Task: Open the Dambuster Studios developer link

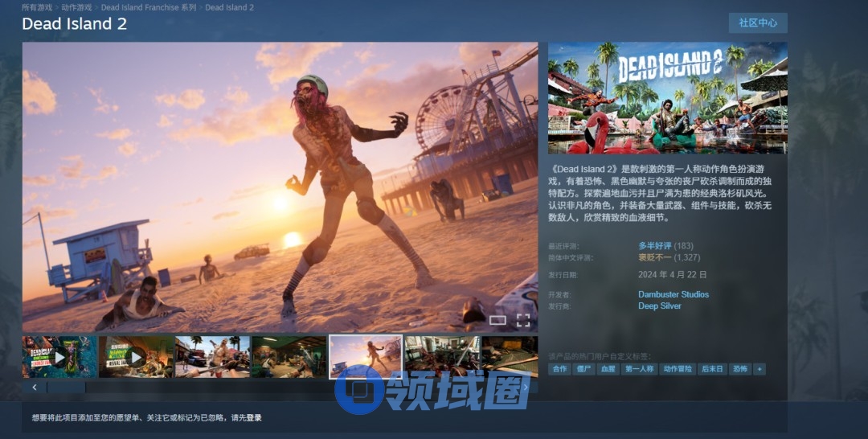Action: pos(674,294)
